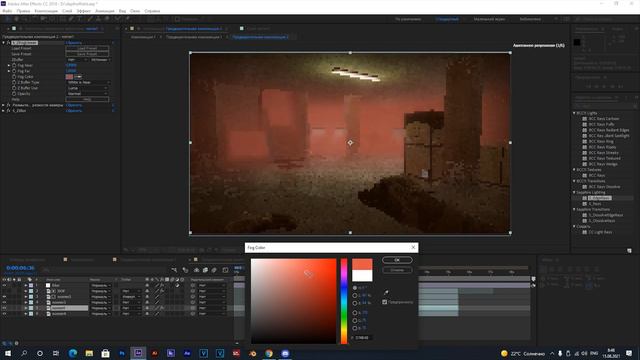This screenshot has width=640, height=360.
Task: Click inside the saturation-brightness color field
Action: pyautogui.click(x=293, y=301)
